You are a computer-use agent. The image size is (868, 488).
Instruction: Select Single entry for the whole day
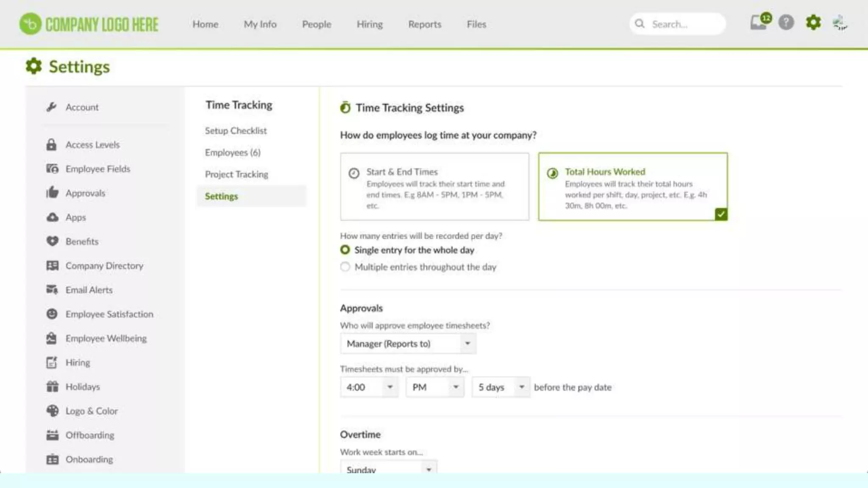pos(345,250)
